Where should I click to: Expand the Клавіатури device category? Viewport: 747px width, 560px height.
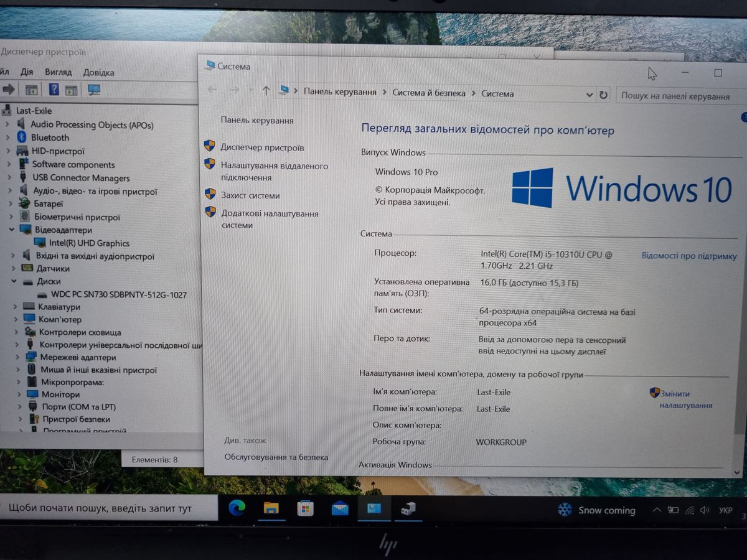[x=14, y=307]
